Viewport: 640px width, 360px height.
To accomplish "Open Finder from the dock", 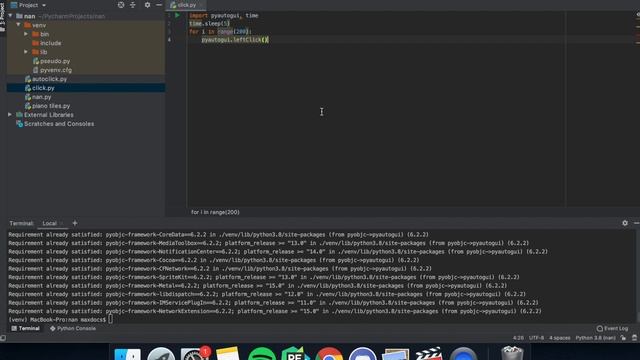I will [x=128, y=354].
